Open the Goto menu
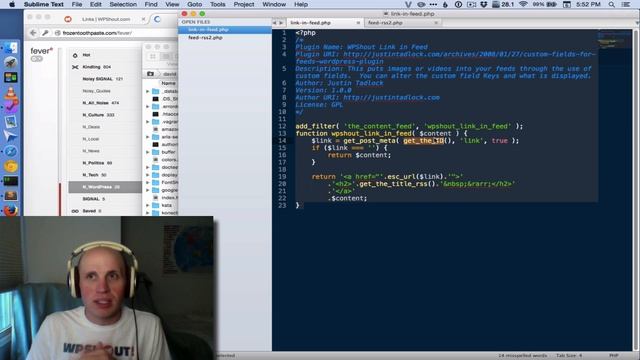 pos(194,4)
